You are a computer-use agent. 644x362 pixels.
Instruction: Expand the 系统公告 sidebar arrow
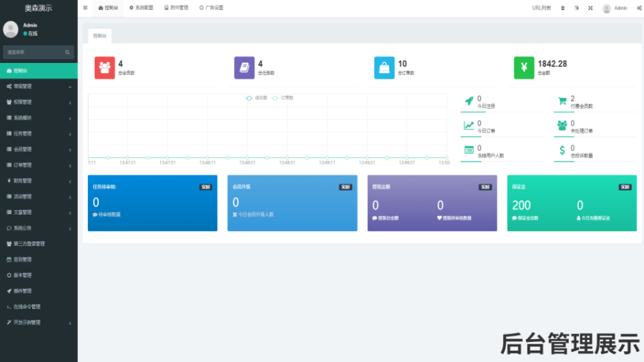coord(70,228)
